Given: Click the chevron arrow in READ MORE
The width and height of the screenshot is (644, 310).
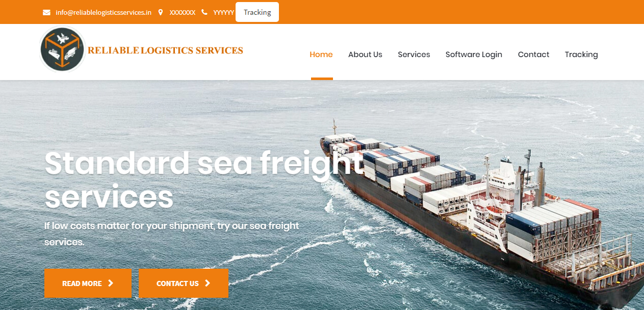Looking at the screenshot, I should coord(111,283).
